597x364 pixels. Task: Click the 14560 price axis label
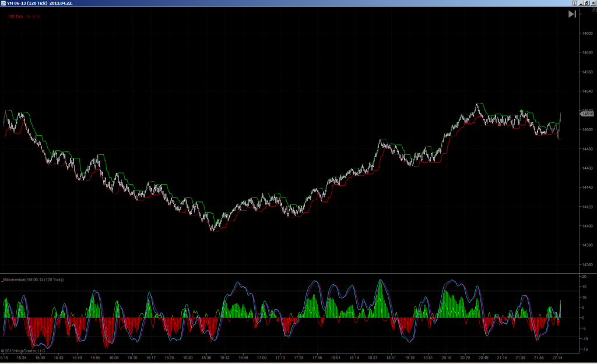(x=587, y=72)
